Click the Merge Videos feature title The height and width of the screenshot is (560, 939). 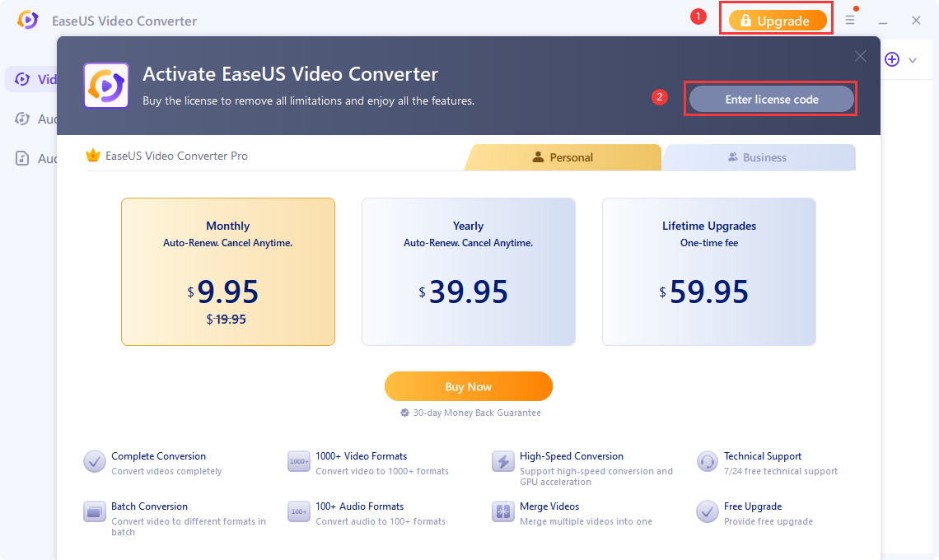pos(549,506)
